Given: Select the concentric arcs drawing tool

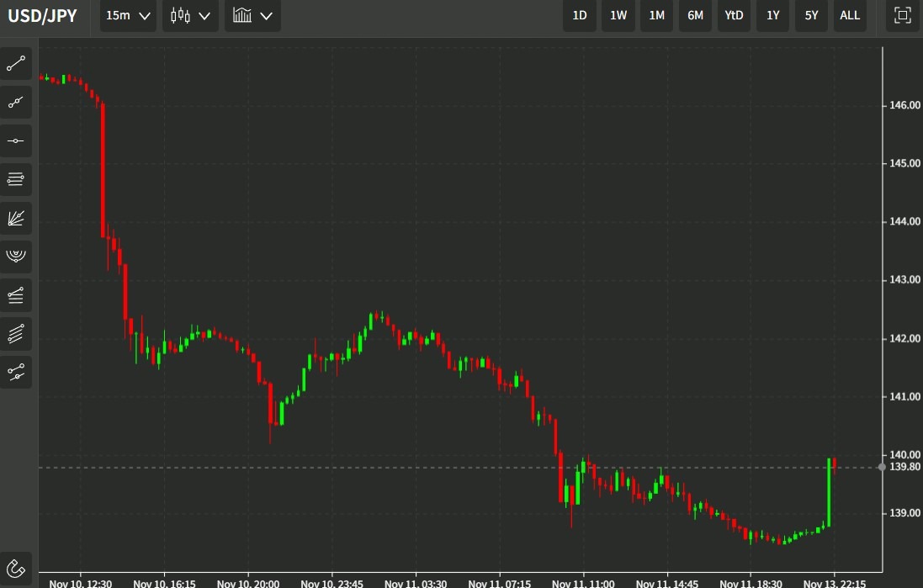Looking at the screenshot, I should click(16, 257).
